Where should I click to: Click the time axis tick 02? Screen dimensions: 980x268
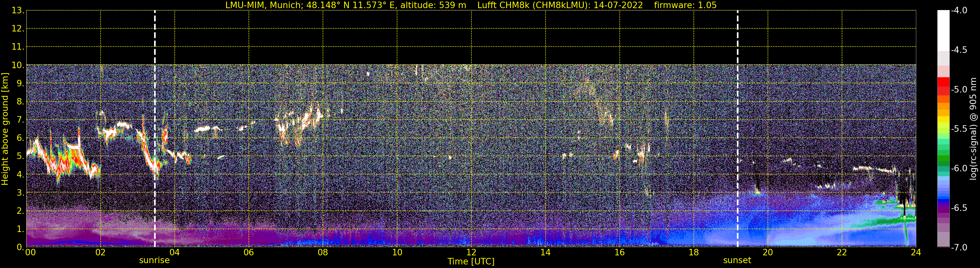pyautogui.click(x=100, y=252)
